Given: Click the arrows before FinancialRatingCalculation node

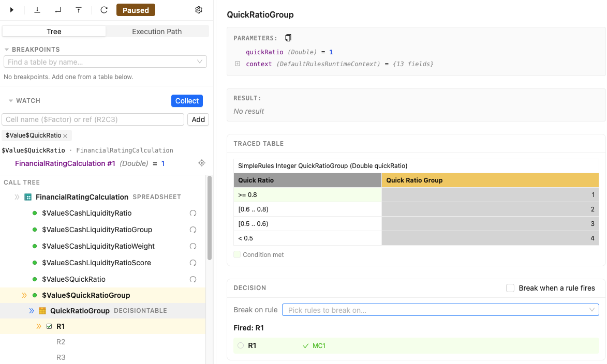Looking at the screenshot, I should coord(17,197).
